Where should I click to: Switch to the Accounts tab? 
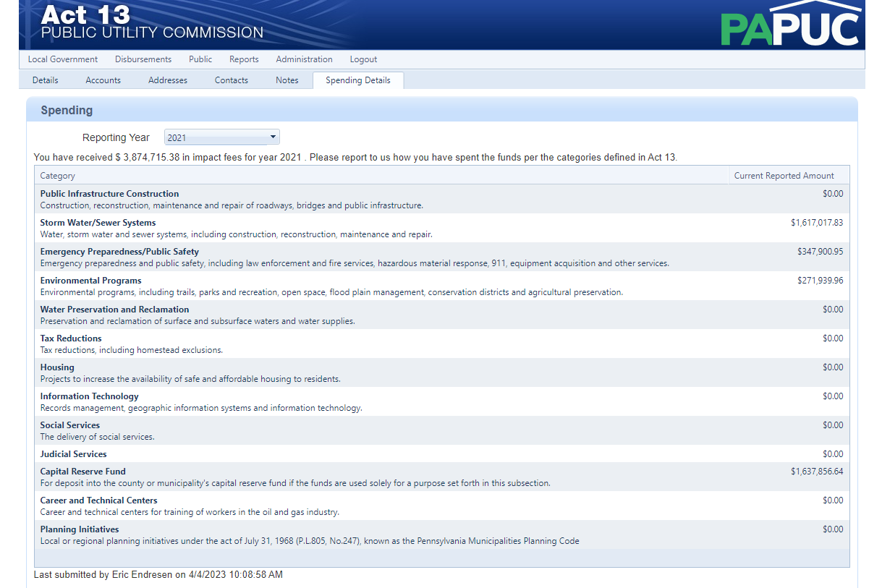point(103,80)
